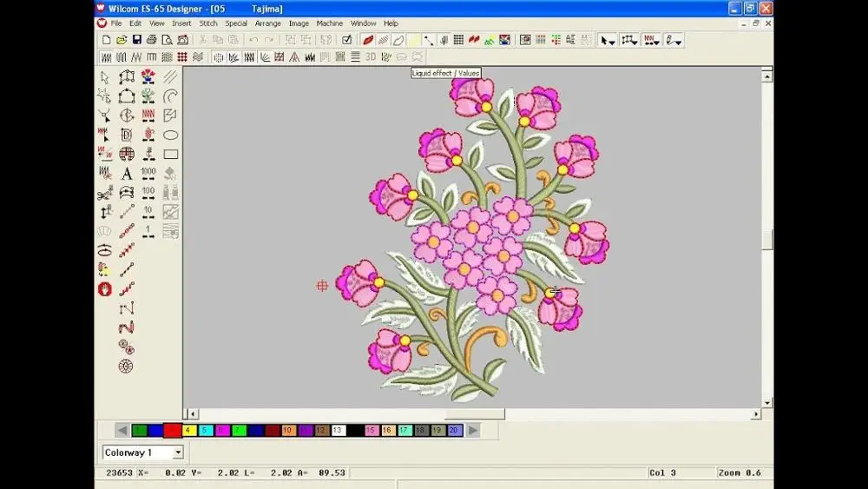Click the red lips TrueView icon
Viewport: 868px width, 489px height.
(x=368, y=40)
